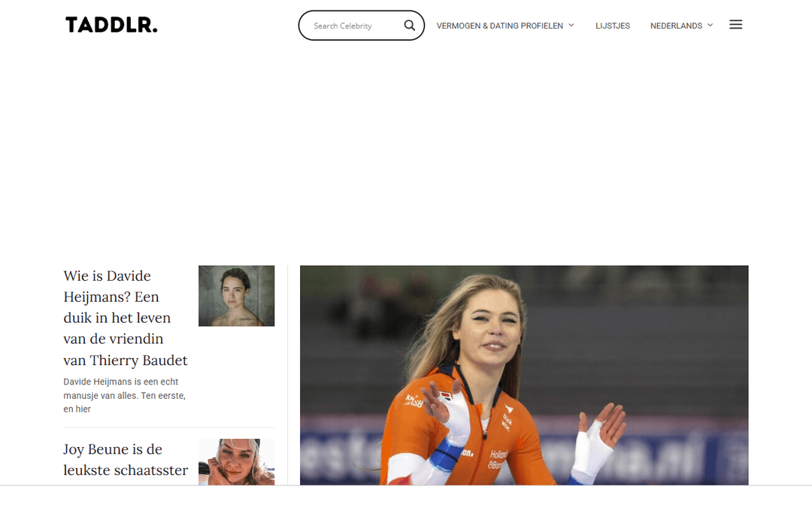Viewport: 812px width, 508px height.
Task: Click the magnifying glass search icon
Action: tap(410, 26)
